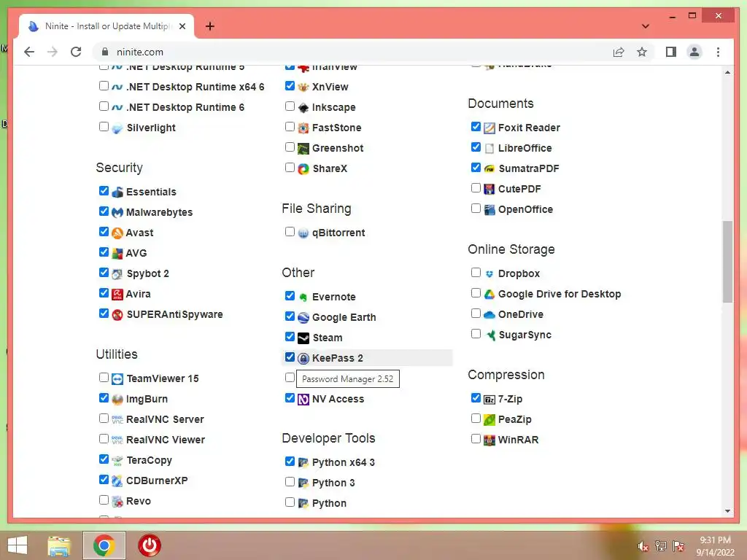Click the Greenshot icon
747x560 pixels.
coord(303,149)
